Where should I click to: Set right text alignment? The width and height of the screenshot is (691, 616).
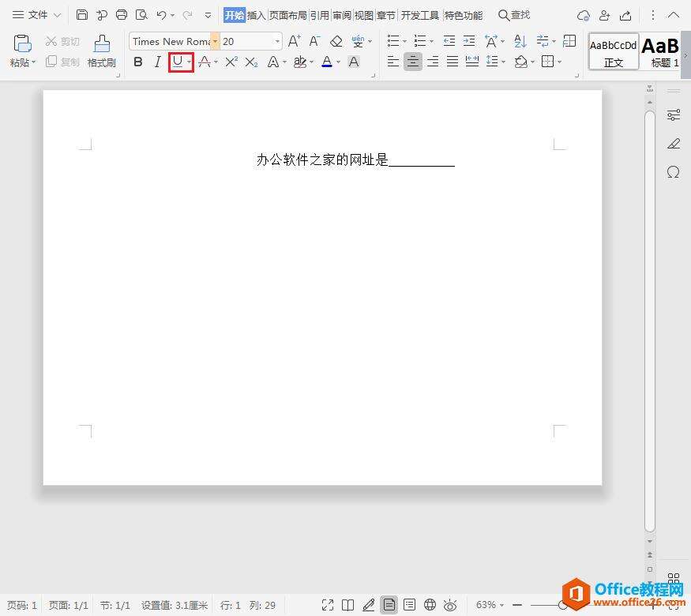433,62
